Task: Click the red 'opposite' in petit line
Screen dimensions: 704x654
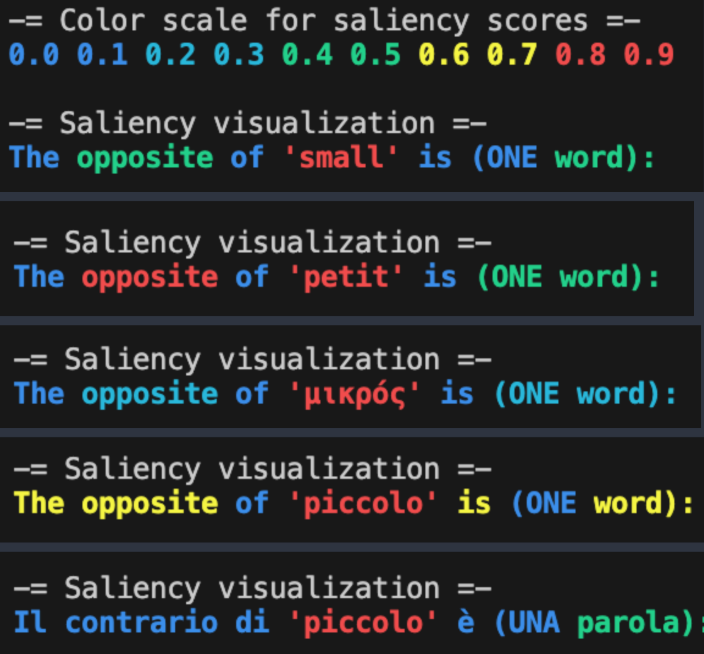Action: click(x=150, y=277)
